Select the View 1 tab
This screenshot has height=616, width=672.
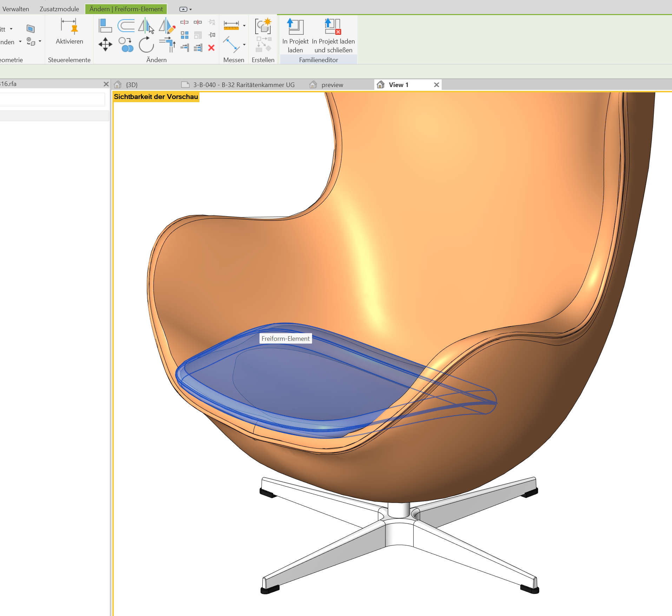point(398,85)
